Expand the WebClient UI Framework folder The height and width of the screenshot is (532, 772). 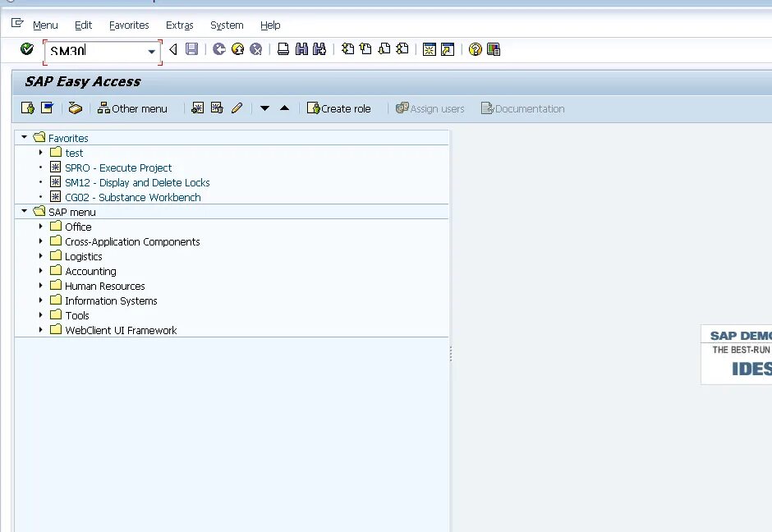click(40, 330)
